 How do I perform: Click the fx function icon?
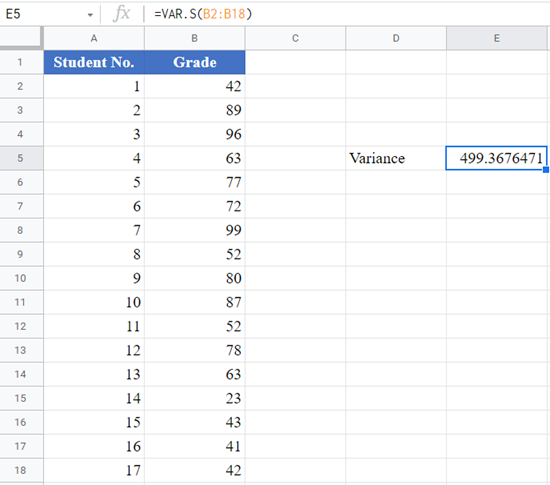(x=122, y=14)
